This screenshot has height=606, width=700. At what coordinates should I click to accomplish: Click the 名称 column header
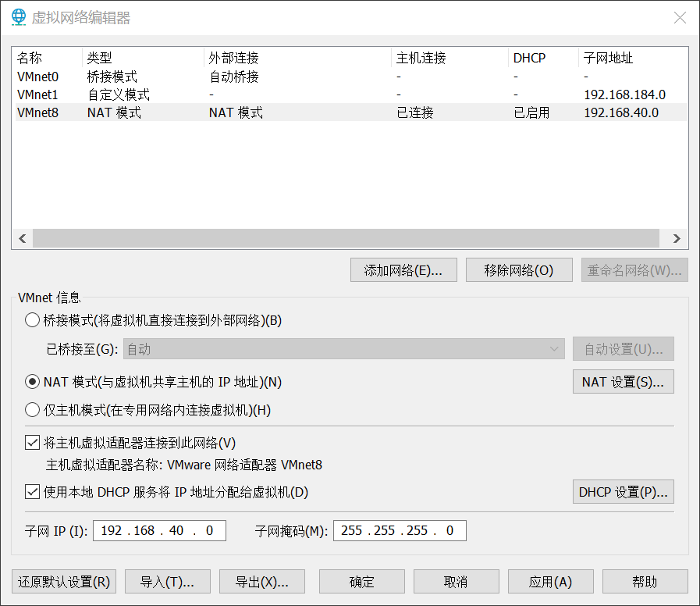coord(47,58)
